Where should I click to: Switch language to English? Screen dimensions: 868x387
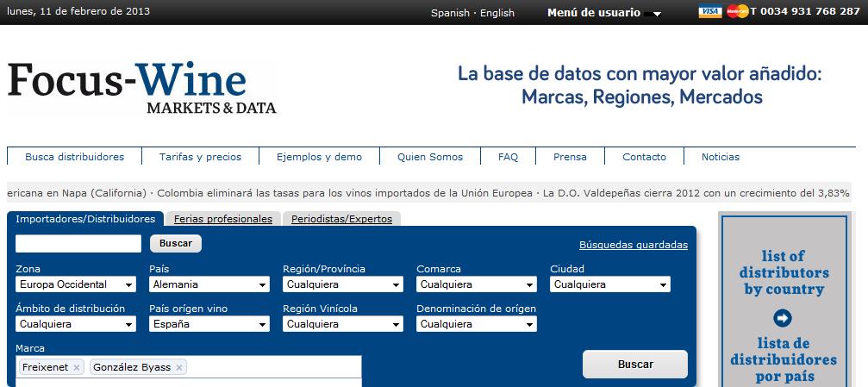click(497, 13)
